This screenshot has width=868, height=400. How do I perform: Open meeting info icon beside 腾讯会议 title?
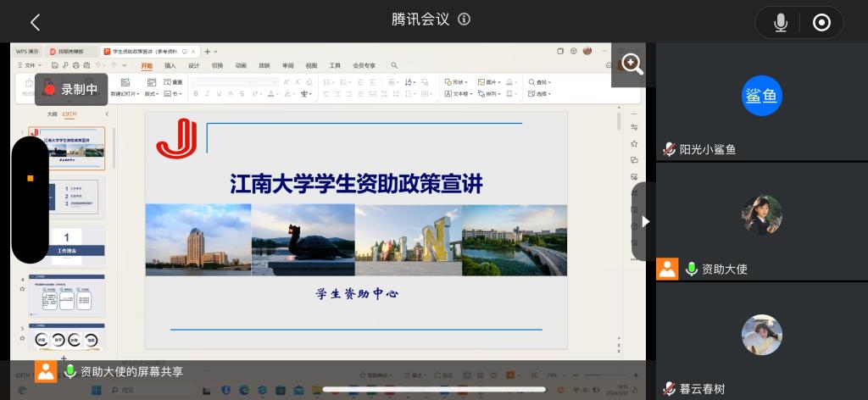[x=464, y=19]
